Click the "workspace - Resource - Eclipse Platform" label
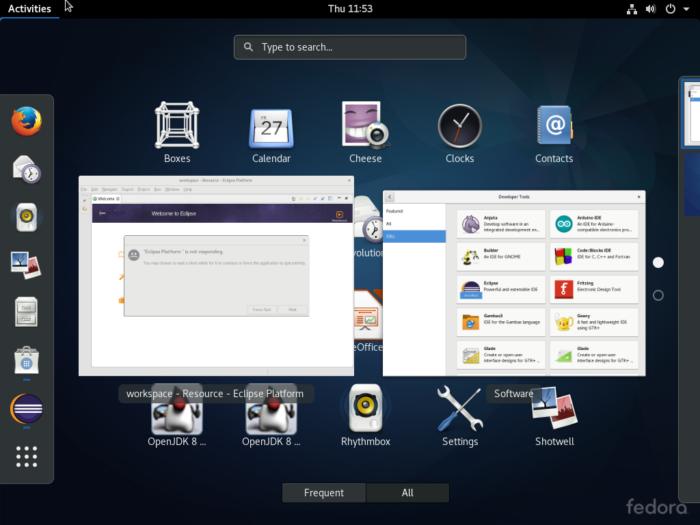This screenshot has width=700, height=525. [x=215, y=393]
